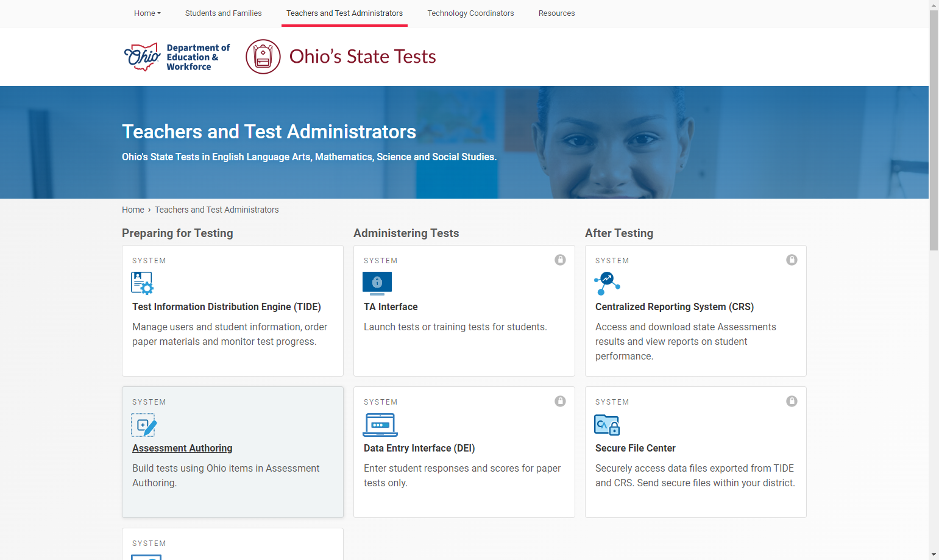Click the Secure File Center folder icon

pos(607,425)
